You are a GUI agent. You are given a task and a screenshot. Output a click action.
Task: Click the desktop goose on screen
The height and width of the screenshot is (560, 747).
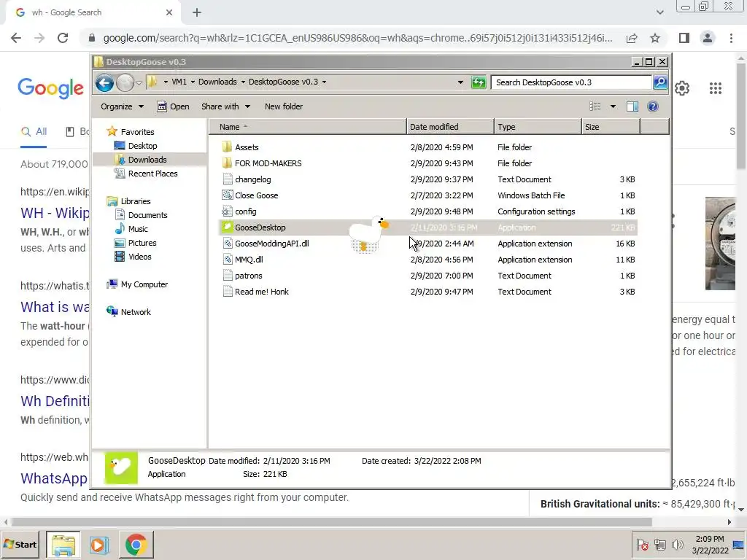pyautogui.click(x=368, y=233)
